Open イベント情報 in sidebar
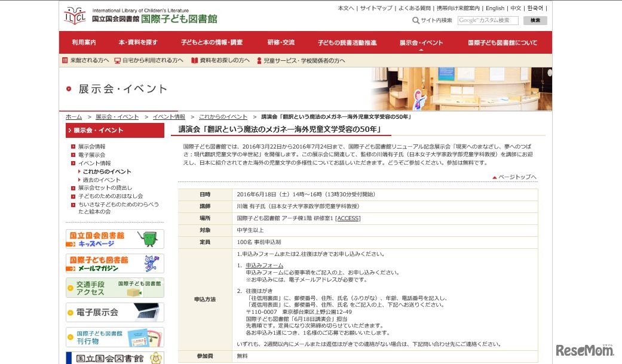Screen dimensions: 622x364 pos(94,163)
